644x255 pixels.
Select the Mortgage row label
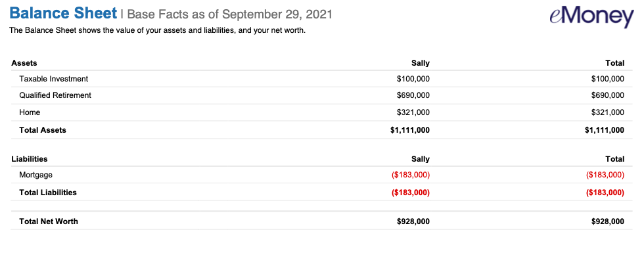point(35,175)
